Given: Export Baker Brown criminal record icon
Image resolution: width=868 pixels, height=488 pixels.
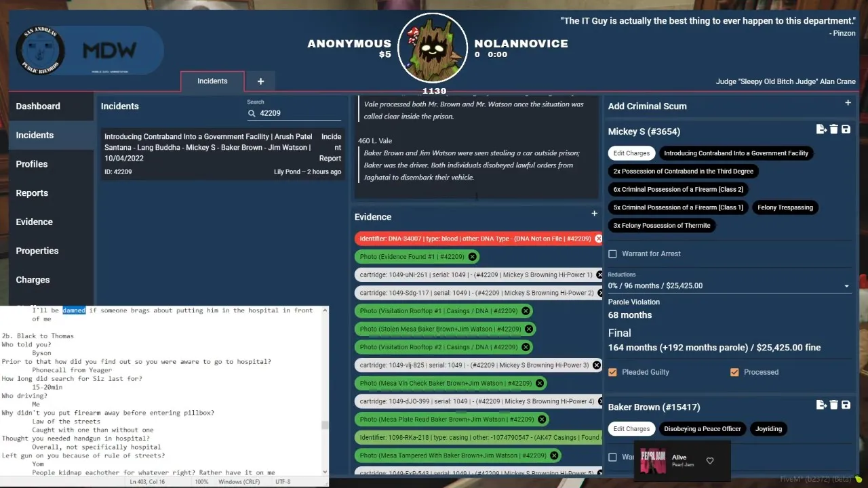Looking at the screenshot, I should pyautogui.click(x=821, y=405).
